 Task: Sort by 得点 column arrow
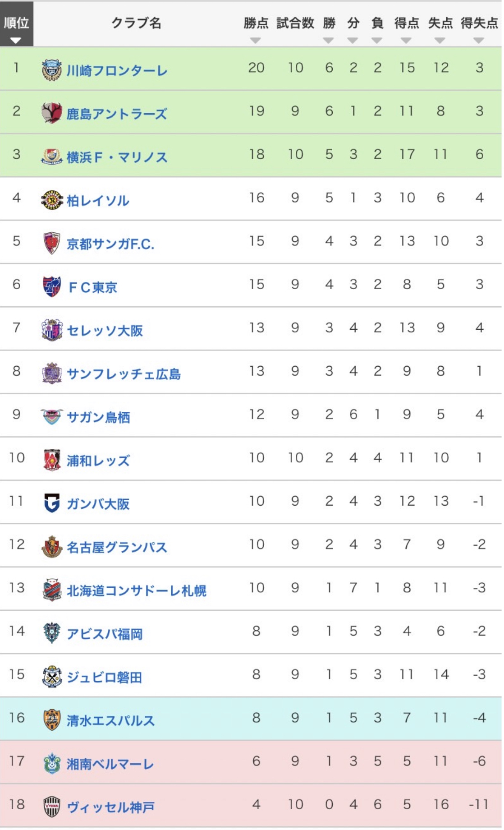point(406,41)
